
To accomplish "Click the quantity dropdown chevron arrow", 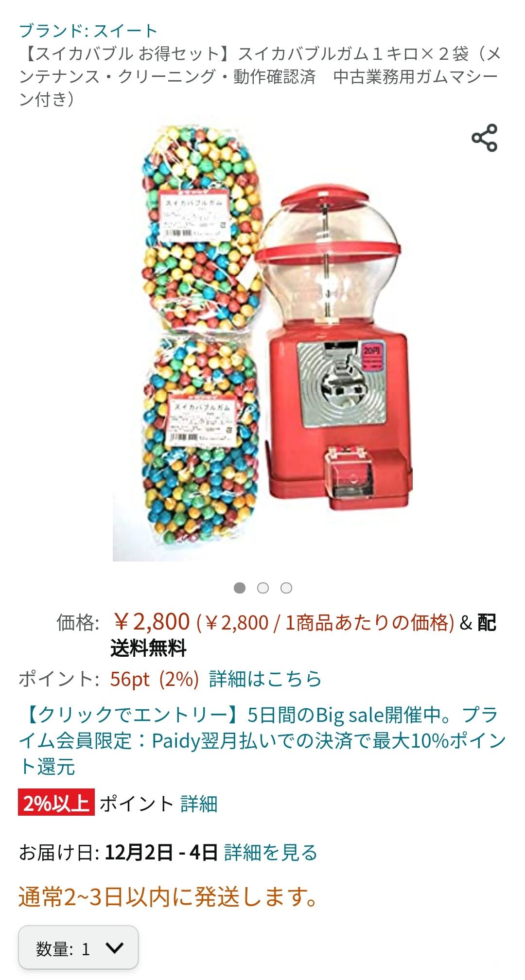I will (x=114, y=947).
